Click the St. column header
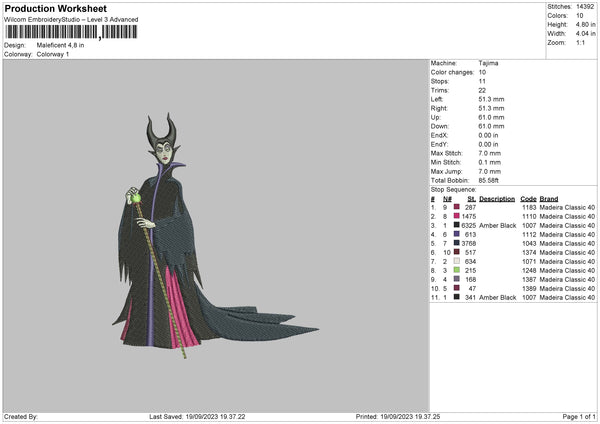The height and width of the screenshot is (424, 600). click(x=471, y=199)
